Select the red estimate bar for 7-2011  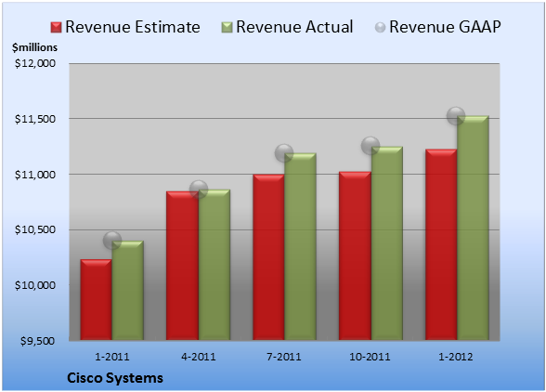click(268, 257)
